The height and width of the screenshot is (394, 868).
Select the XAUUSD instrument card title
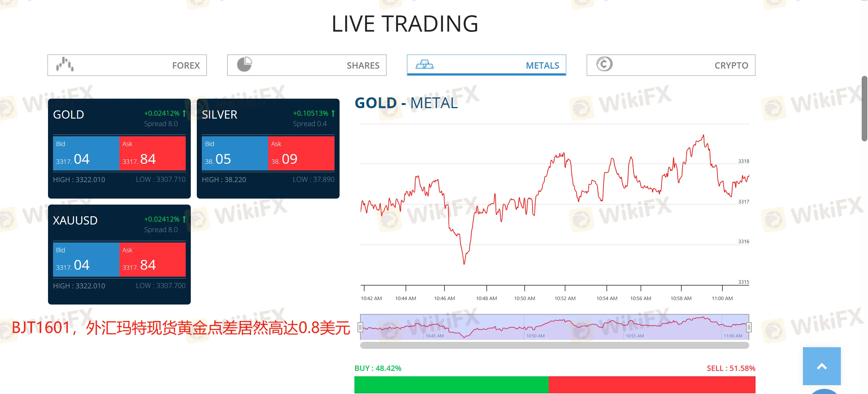[x=75, y=221]
